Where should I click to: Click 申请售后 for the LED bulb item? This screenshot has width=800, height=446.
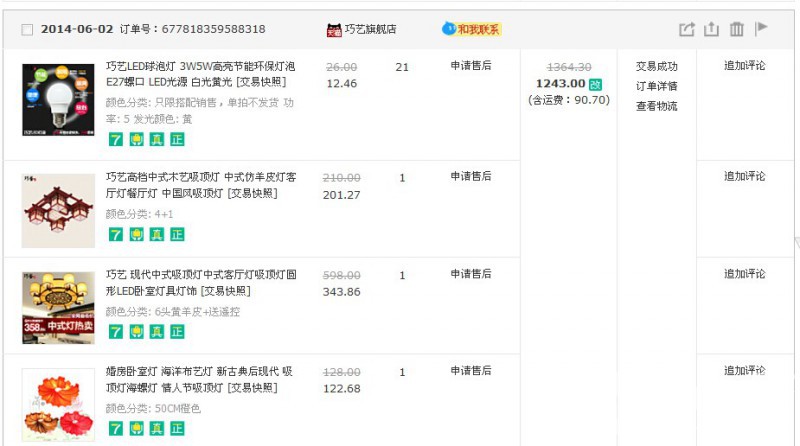tap(471, 66)
